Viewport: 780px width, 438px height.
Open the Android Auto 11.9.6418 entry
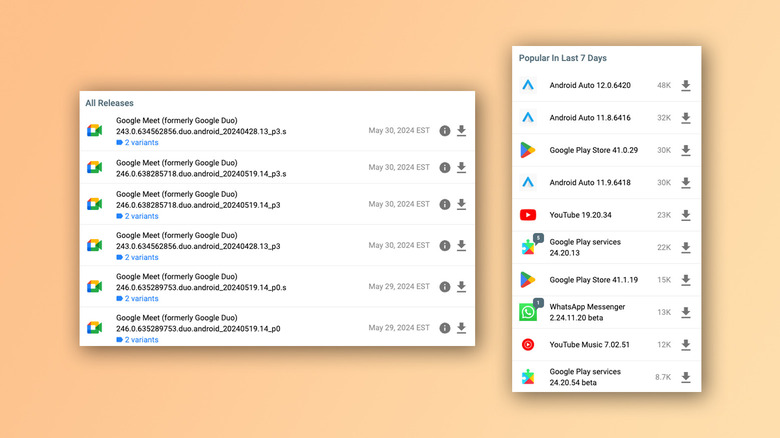tap(590, 183)
